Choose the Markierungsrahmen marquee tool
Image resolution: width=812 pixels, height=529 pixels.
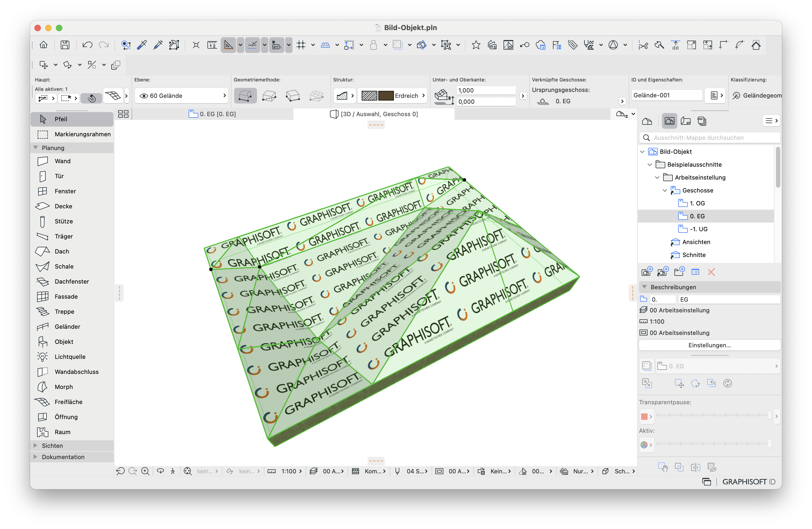[x=72, y=134]
